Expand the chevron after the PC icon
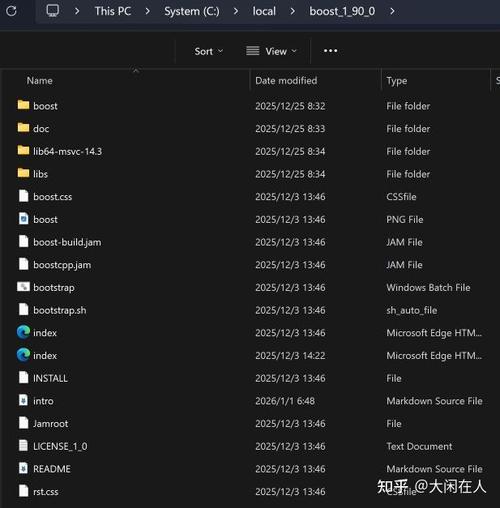Image resolution: width=500 pixels, height=508 pixels. 77,11
